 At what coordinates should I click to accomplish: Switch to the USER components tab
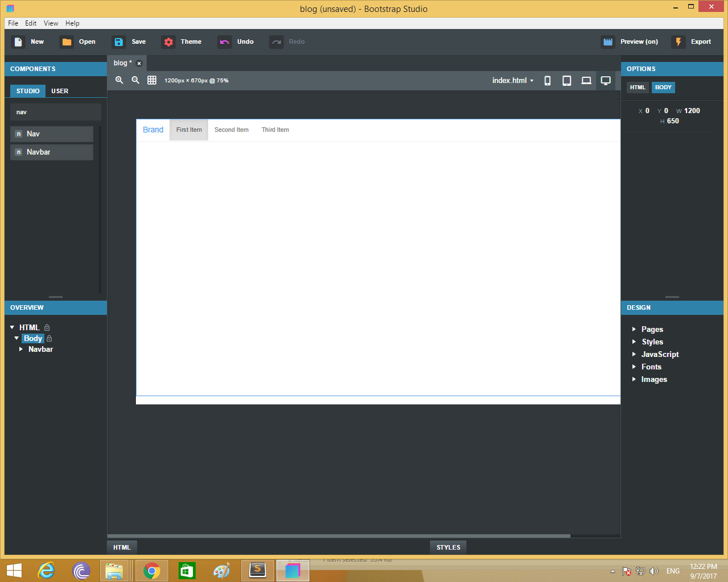(60, 90)
